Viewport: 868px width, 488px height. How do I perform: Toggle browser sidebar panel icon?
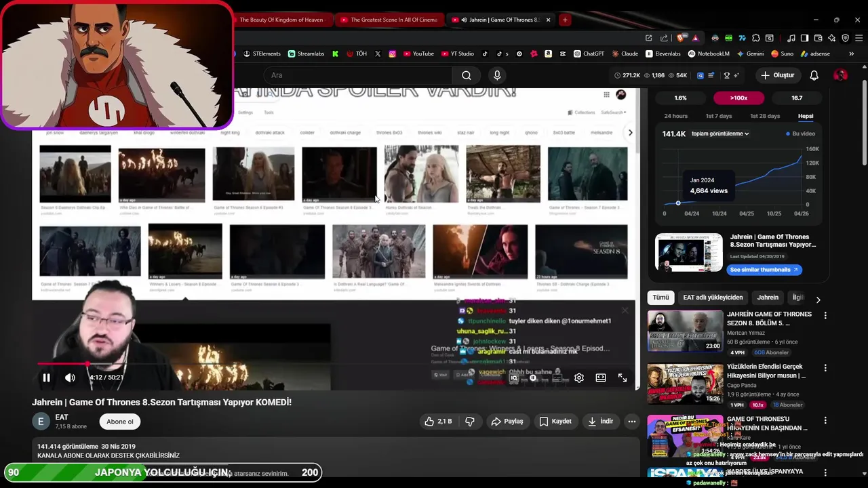pos(804,38)
